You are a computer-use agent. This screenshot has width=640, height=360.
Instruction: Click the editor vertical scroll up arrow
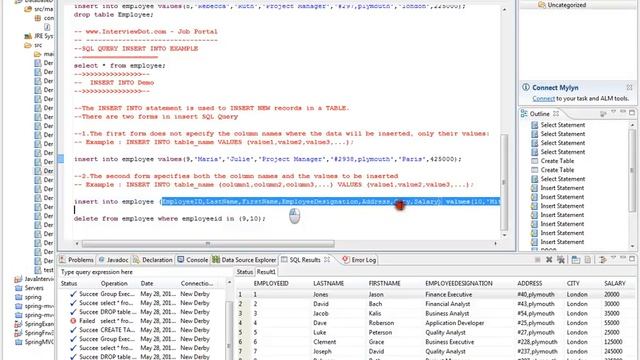504,9
